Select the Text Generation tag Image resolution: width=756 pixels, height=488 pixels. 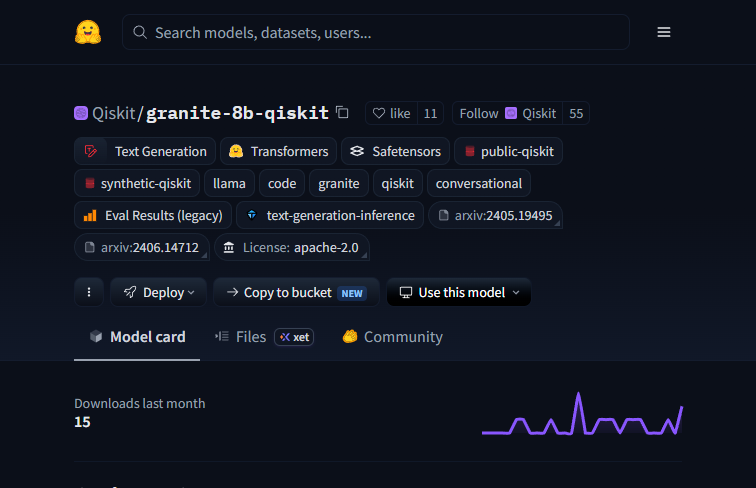[145, 151]
